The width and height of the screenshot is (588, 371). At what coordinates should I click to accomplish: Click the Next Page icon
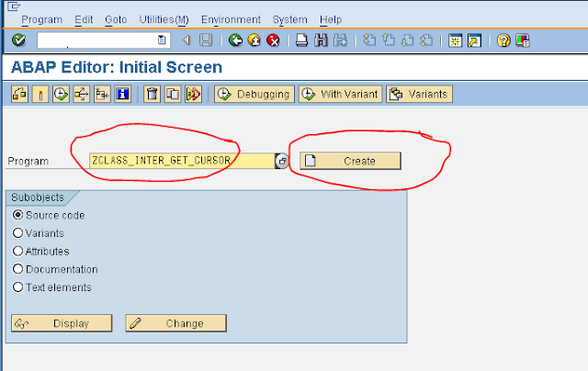pyautogui.click(x=407, y=40)
